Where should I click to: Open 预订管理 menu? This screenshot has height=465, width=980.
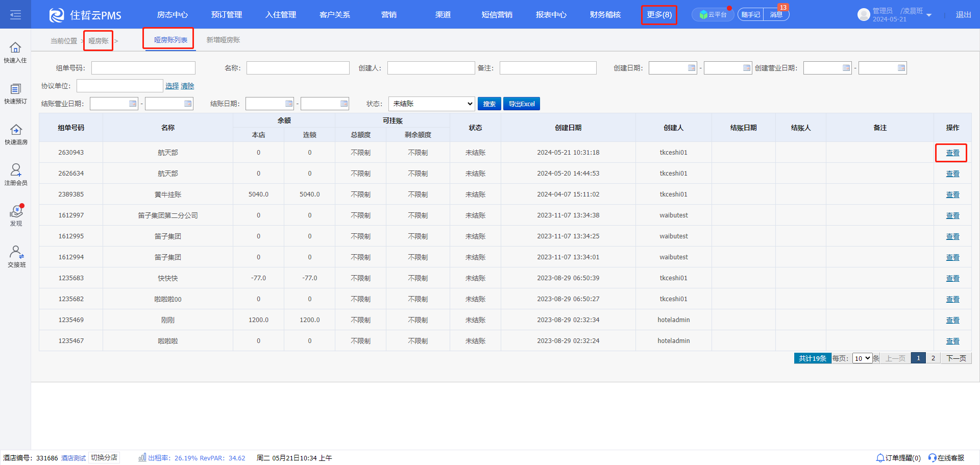pyautogui.click(x=227, y=15)
